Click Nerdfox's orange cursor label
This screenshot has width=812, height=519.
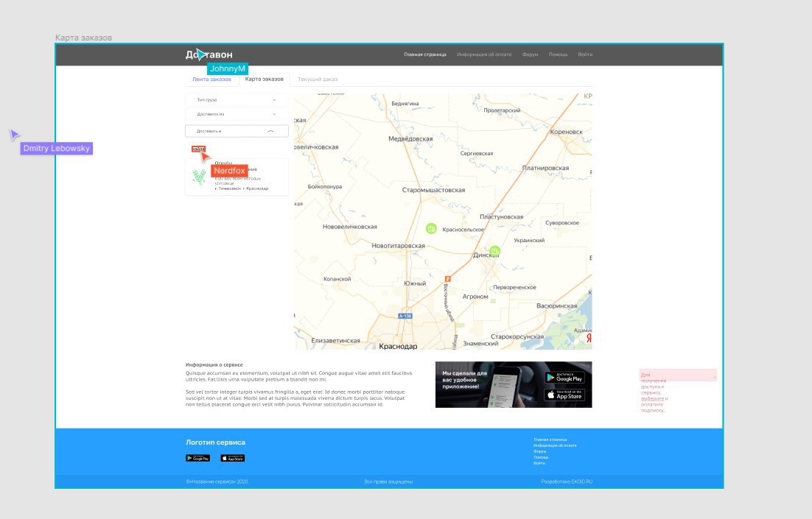coord(229,171)
